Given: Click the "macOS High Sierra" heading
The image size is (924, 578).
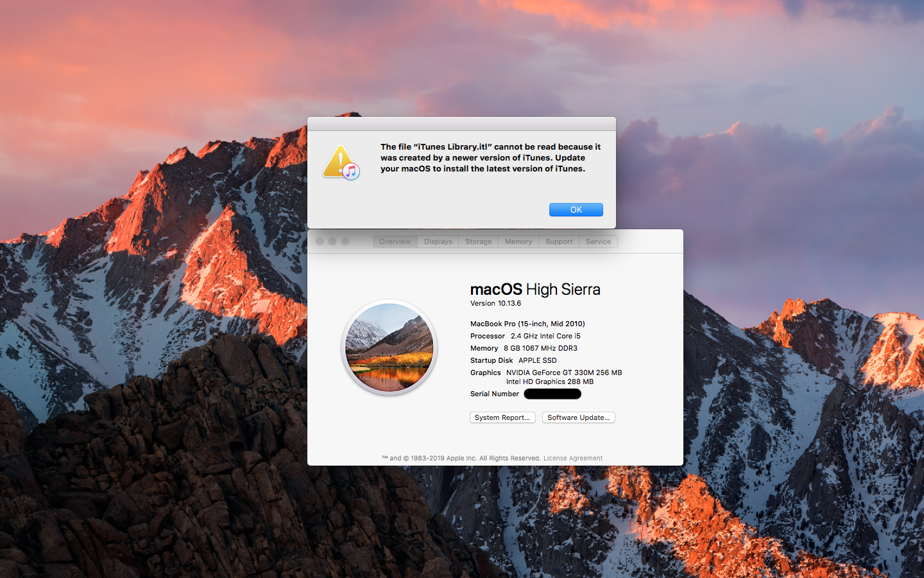Looking at the screenshot, I should tap(535, 290).
